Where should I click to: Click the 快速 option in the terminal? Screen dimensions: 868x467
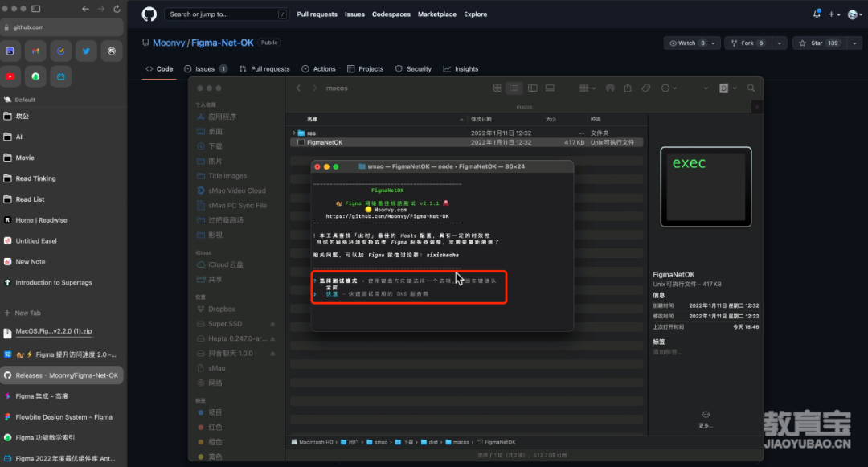[x=332, y=294]
